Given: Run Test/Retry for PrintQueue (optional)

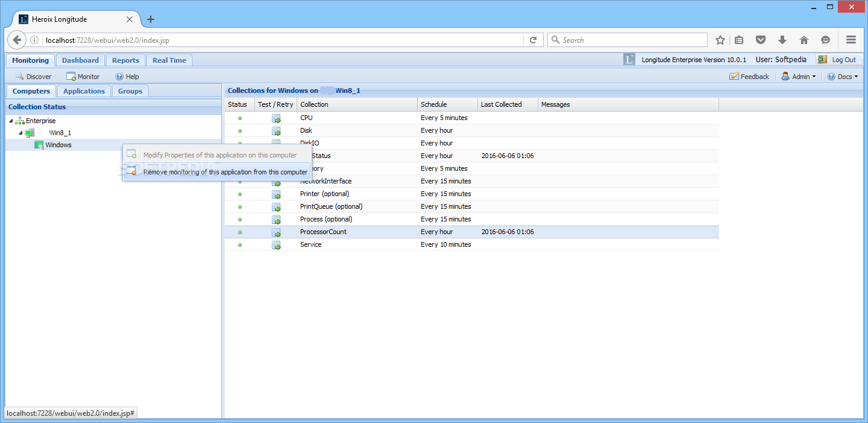Looking at the screenshot, I should (276, 207).
